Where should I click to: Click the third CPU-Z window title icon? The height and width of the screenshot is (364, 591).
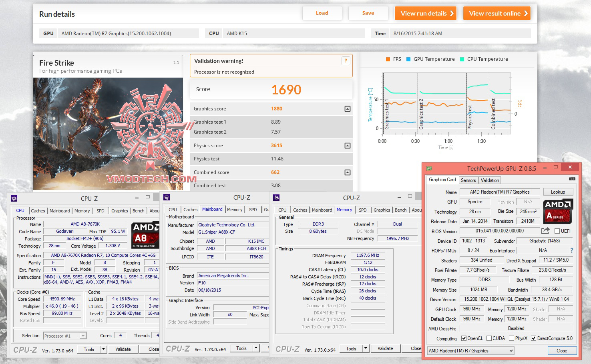click(276, 197)
